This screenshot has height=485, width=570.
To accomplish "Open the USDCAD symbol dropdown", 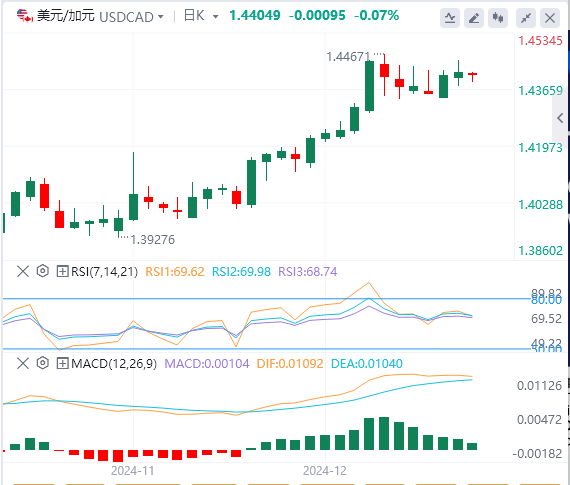I will (x=160, y=17).
